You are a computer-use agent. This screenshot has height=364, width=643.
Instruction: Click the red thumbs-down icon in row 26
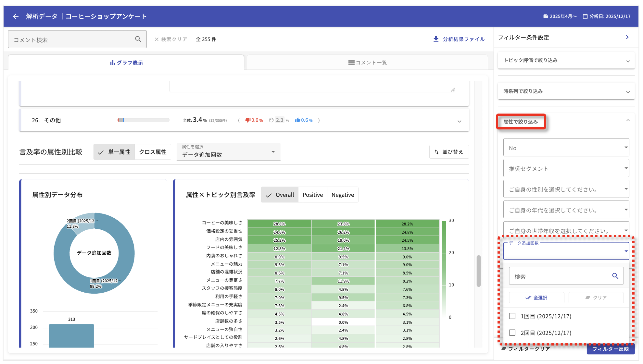248,120
